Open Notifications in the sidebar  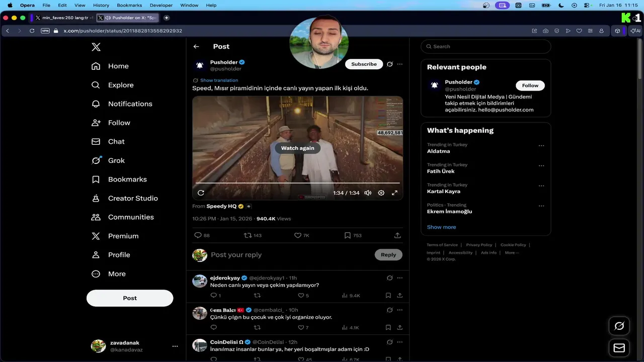[x=121, y=104]
